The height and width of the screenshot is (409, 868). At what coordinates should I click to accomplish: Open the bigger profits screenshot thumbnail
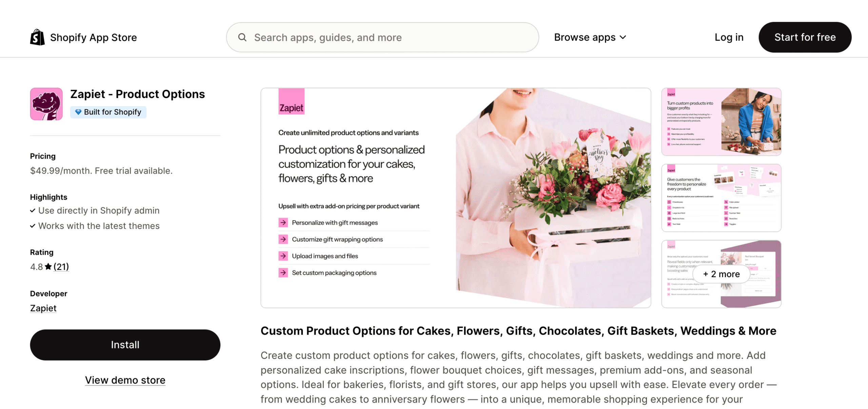[721, 122]
